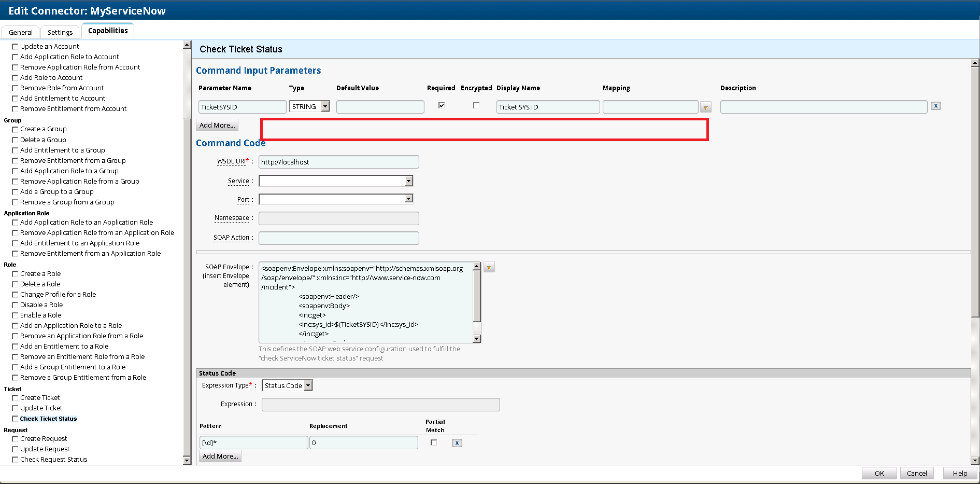The height and width of the screenshot is (484, 980).
Task: Click the WSDL URI input field
Action: [x=338, y=162]
